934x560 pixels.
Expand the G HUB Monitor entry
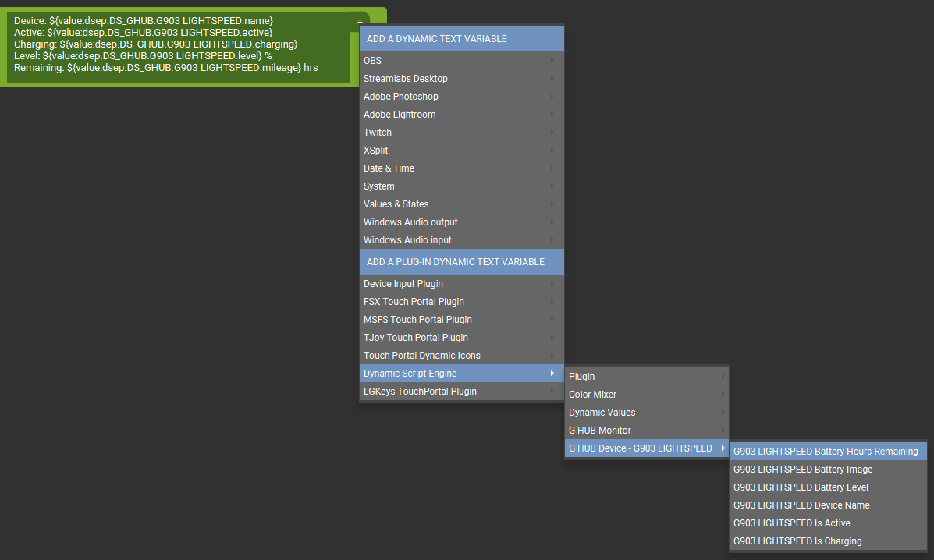point(646,431)
